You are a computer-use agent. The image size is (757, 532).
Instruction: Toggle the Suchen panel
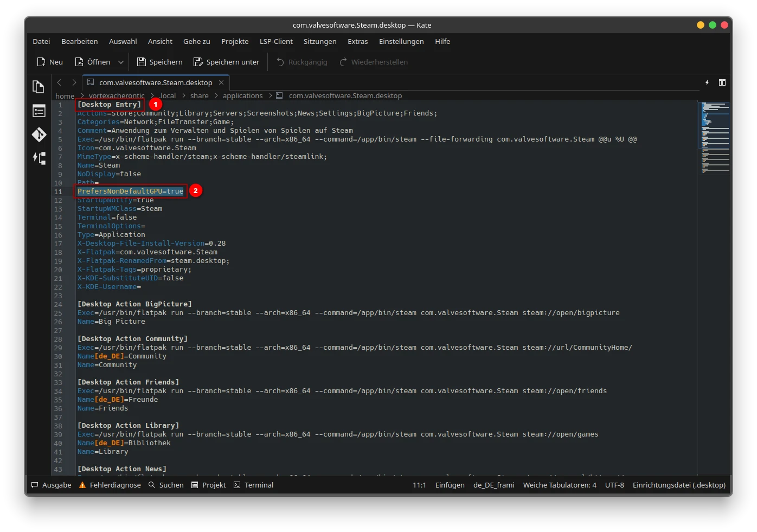click(x=166, y=485)
